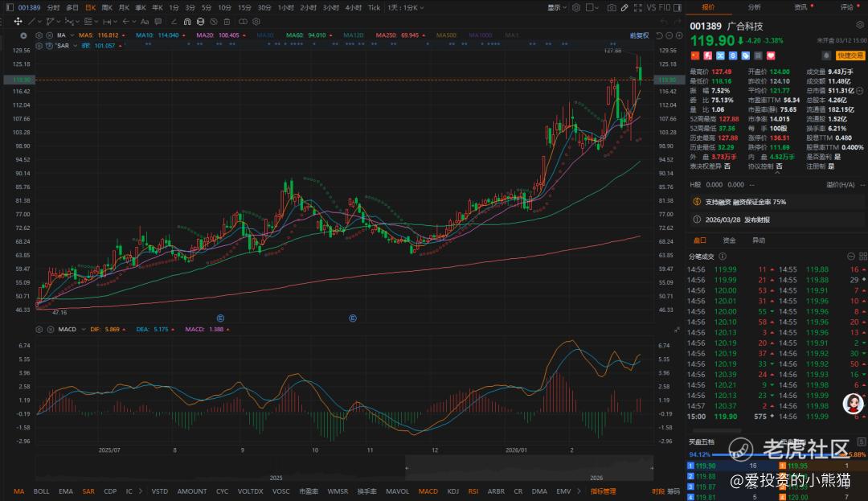
Task: Click left handle of timeline range slider
Action: click(407, 468)
